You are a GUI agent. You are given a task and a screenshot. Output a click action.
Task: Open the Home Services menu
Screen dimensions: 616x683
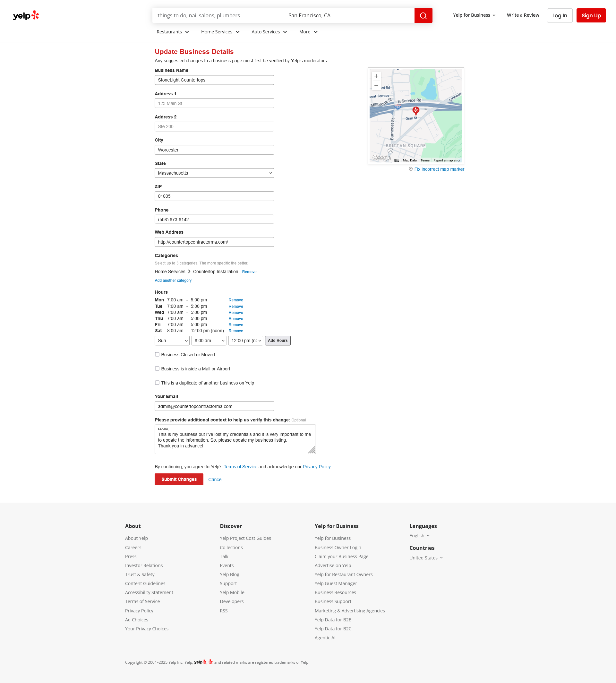220,32
